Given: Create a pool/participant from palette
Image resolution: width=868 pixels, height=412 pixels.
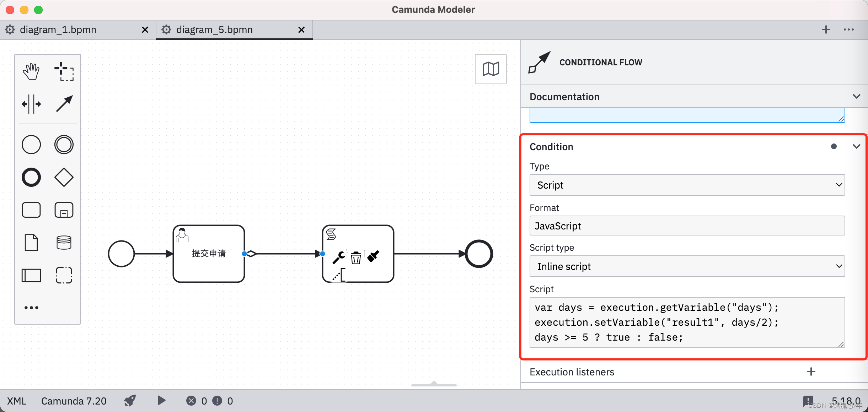Looking at the screenshot, I should [x=31, y=275].
